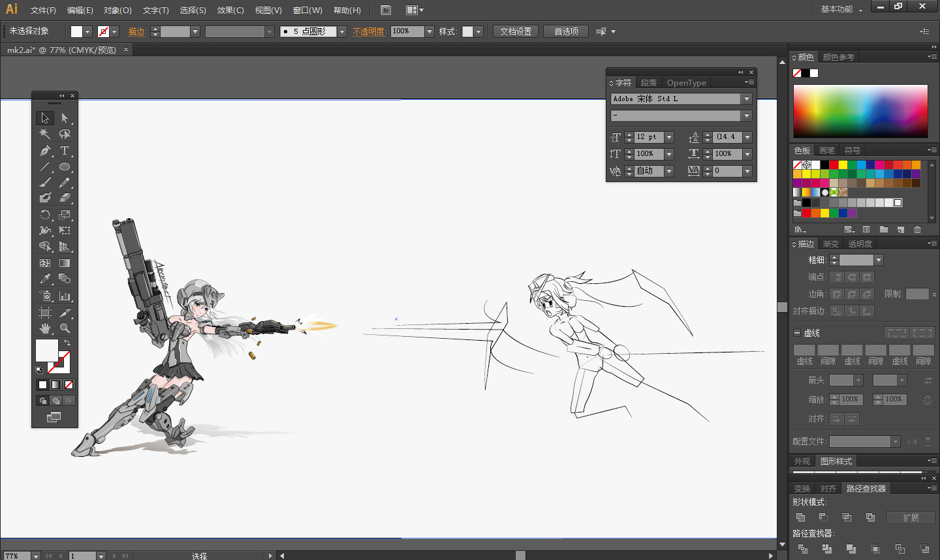Select the Type tool

coord(65,151)
